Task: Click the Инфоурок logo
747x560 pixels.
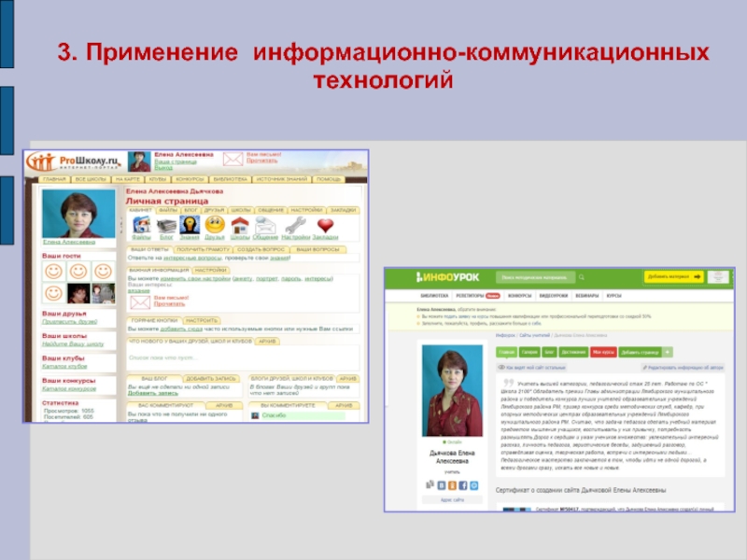Action: click(448, 277)
